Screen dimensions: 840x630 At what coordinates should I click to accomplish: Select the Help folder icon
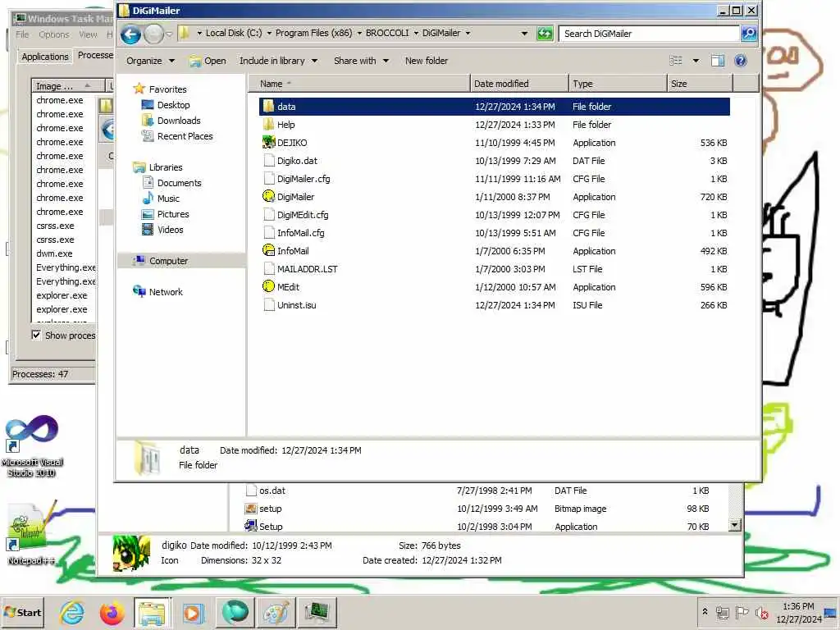268,125
